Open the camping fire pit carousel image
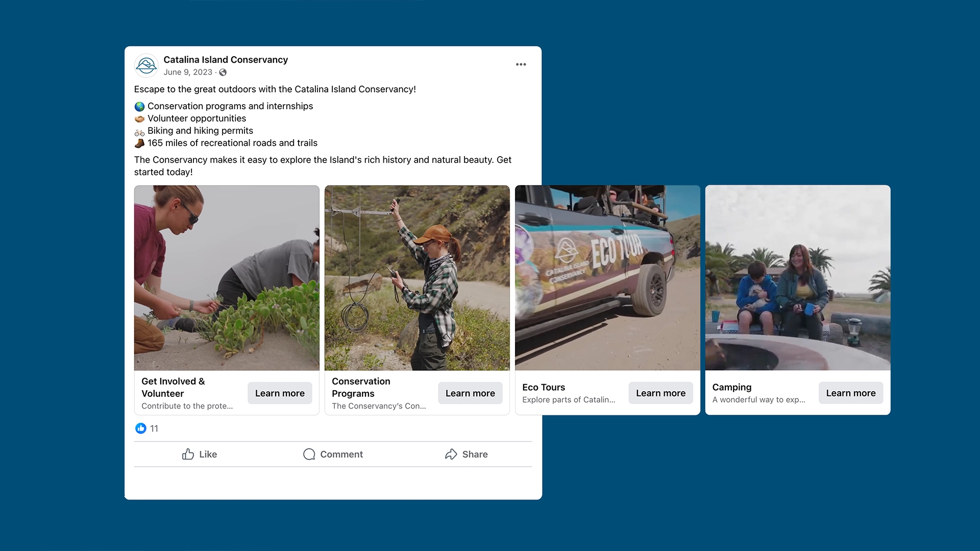This screenshot has width=980, height=551. 798,278
